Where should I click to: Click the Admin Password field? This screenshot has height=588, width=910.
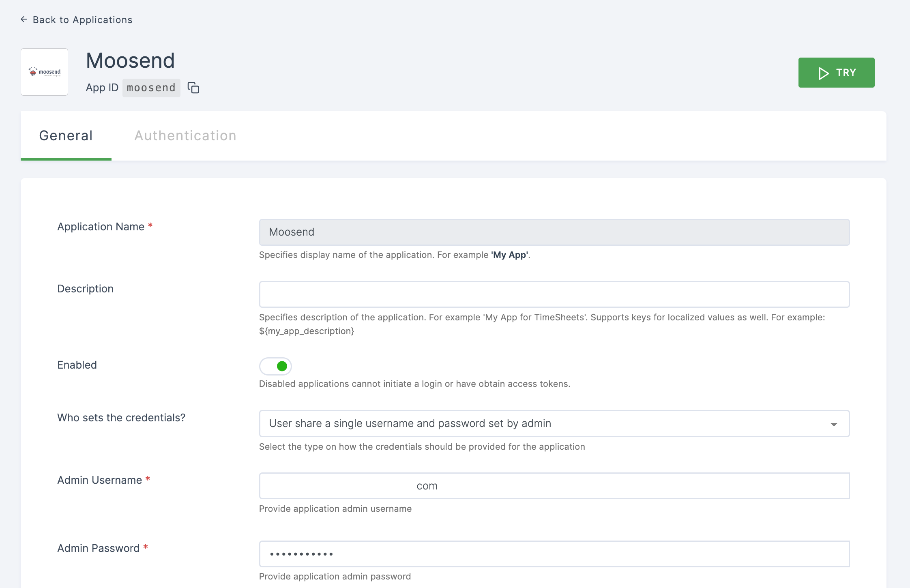[x=554, y=554]
